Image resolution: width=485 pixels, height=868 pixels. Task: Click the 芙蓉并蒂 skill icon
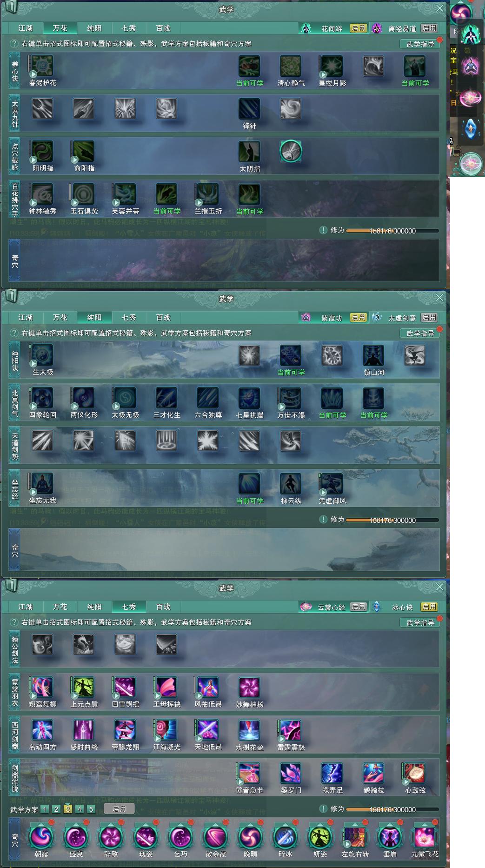click(x=125, y=194)
